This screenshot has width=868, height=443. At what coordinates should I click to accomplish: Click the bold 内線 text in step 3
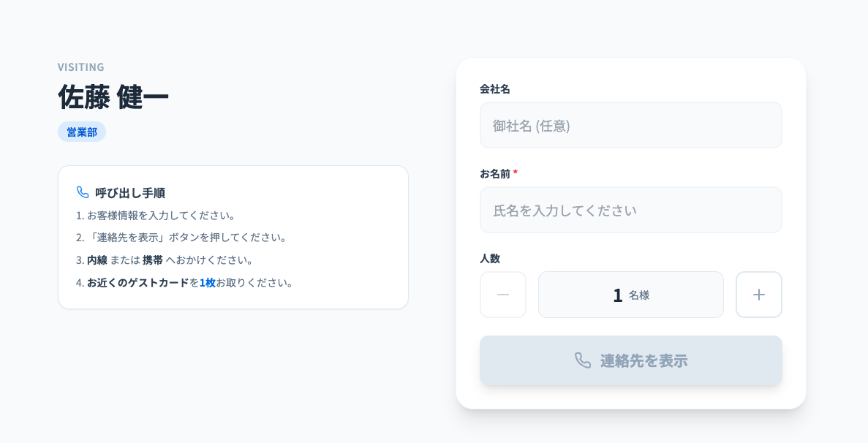coord(97,260)
